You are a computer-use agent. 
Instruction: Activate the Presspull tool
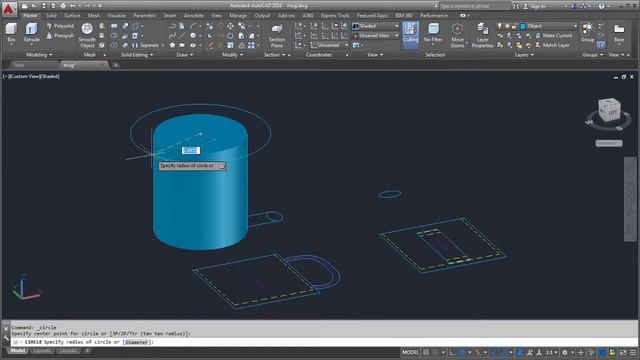(60, 36)
